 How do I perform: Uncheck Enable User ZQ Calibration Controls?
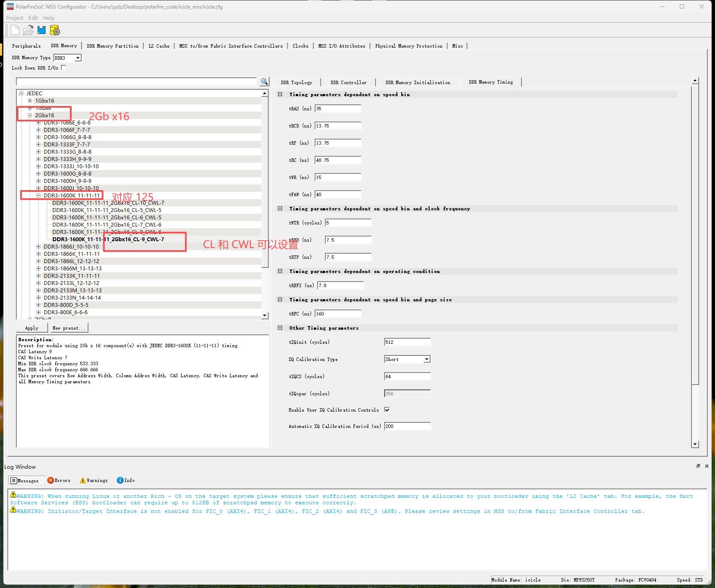coord(387,410)
